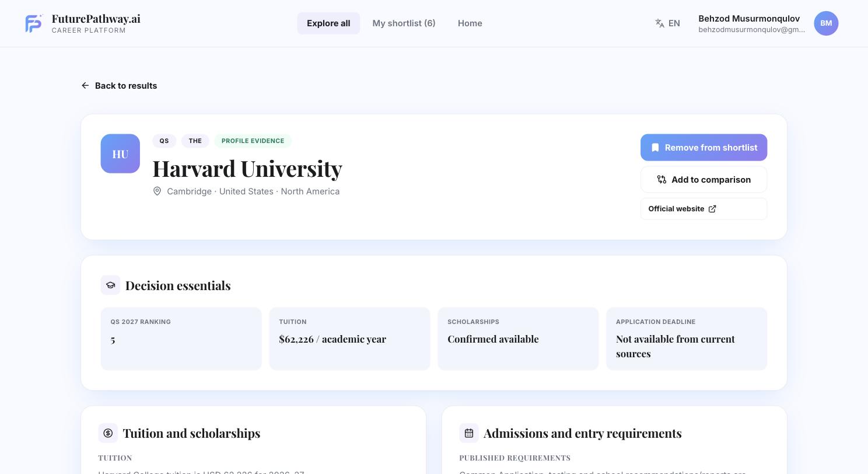Click the behzodmusurmonqulov email text

(751, 30)
